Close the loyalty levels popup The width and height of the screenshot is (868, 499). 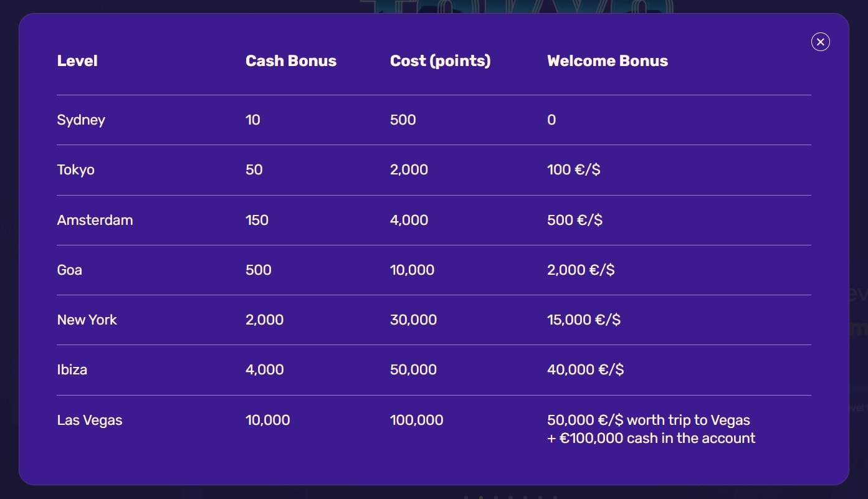tap(820, 42)
